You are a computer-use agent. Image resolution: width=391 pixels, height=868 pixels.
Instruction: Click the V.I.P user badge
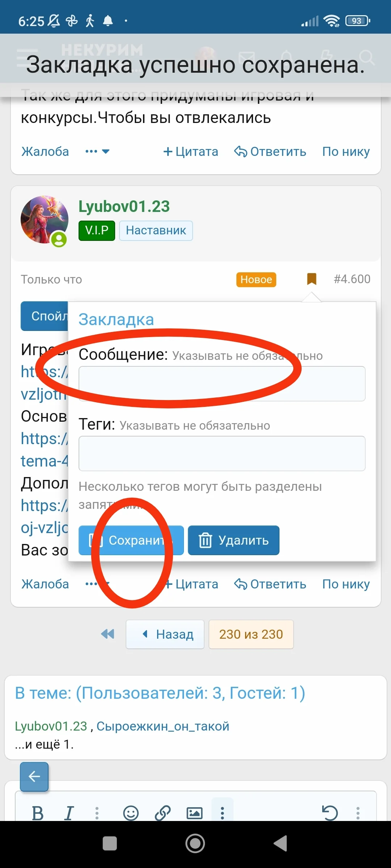(97, 230)
